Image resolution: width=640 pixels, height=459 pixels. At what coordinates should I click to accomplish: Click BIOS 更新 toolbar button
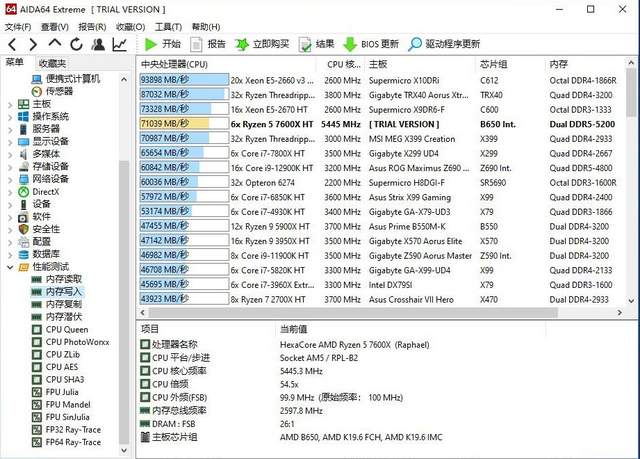[371, 44]
